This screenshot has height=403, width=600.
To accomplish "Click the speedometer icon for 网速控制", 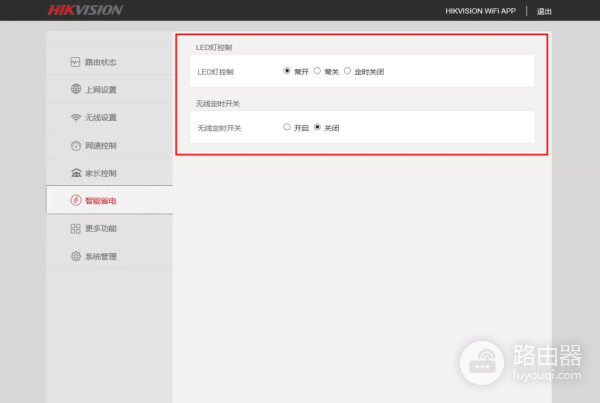I will point(75,146).
